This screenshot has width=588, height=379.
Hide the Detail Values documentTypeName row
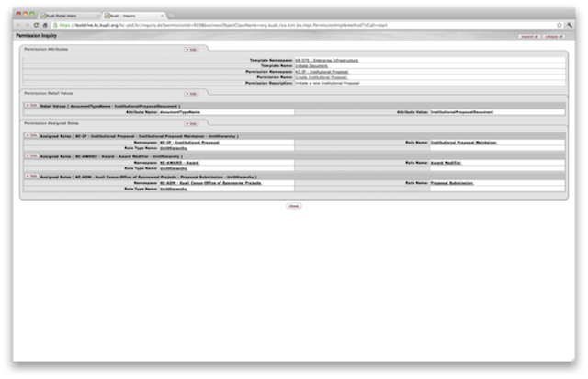pos(31,106)
